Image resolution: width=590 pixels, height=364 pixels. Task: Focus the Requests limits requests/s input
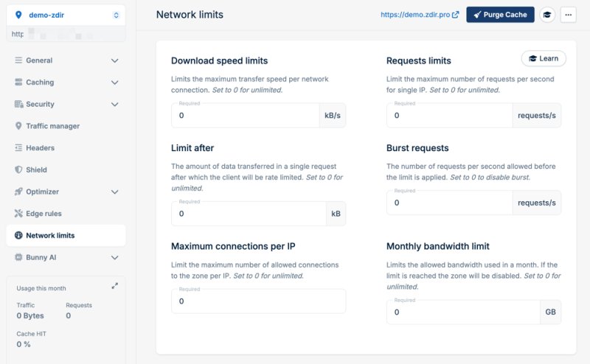tap(450, 116)
